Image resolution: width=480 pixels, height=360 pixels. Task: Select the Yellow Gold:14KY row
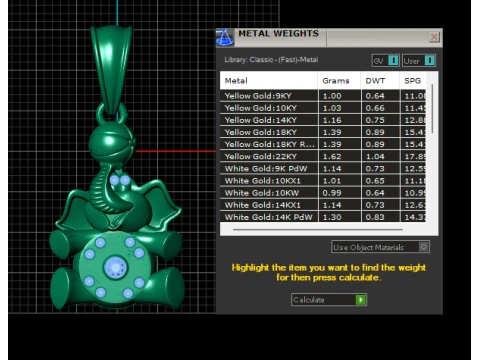[x=323, y=120]
